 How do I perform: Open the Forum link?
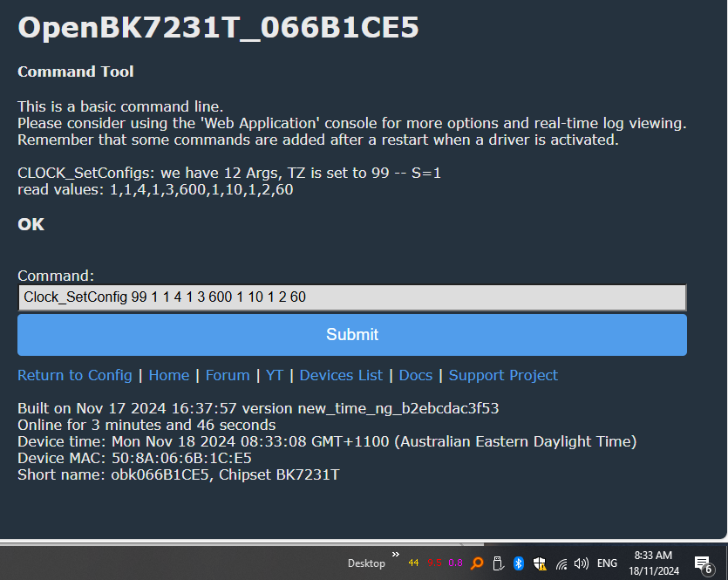tap(227, 375)
